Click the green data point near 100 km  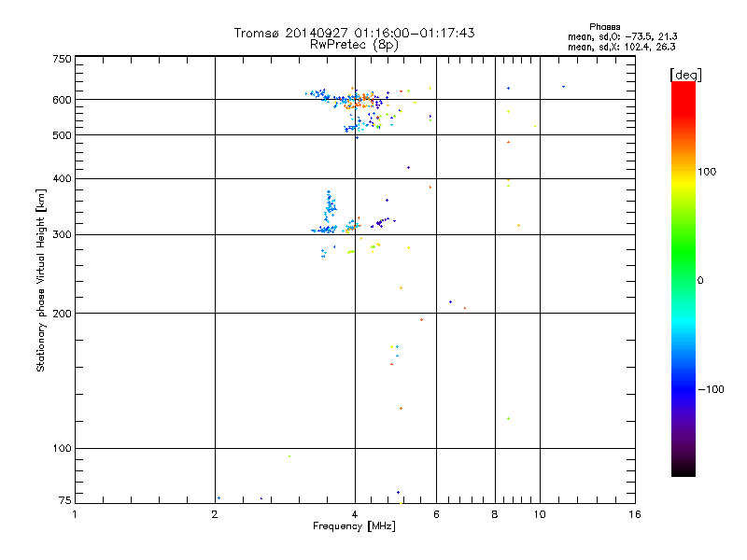point(289,456)
